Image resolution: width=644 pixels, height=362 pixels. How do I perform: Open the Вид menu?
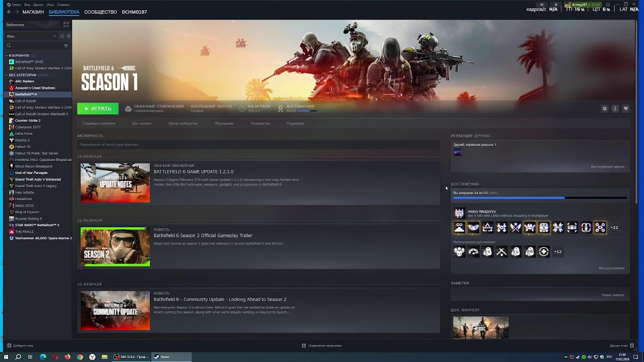tap(27, 5)
